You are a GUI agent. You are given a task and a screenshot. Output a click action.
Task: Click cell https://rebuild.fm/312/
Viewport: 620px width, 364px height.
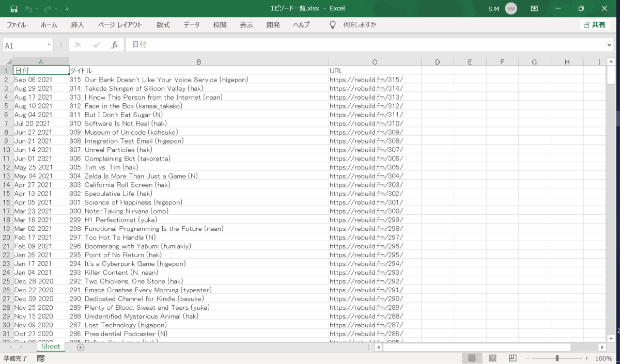pyautogui.click(x=375, y=106)
